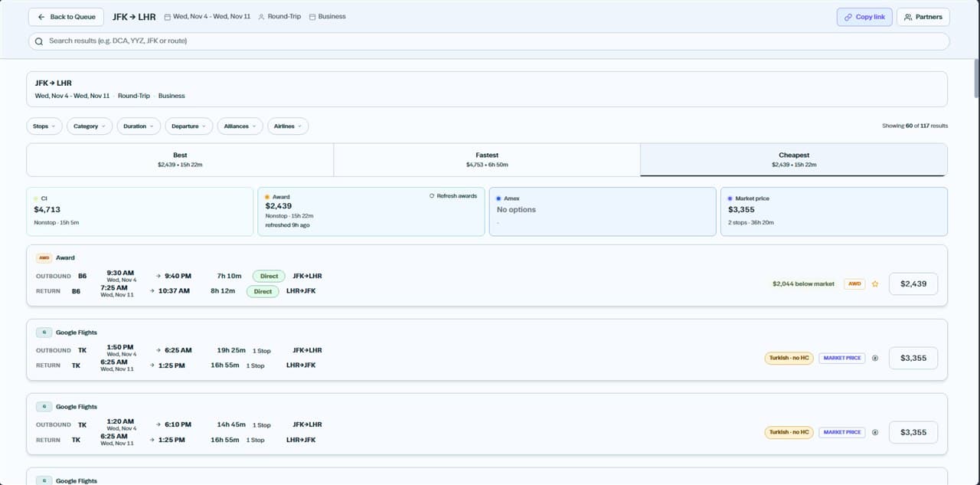Click the Business cabin icon in header
Image resolution: width=980 pixels, height=485 pixels.
tap(312, 17)
